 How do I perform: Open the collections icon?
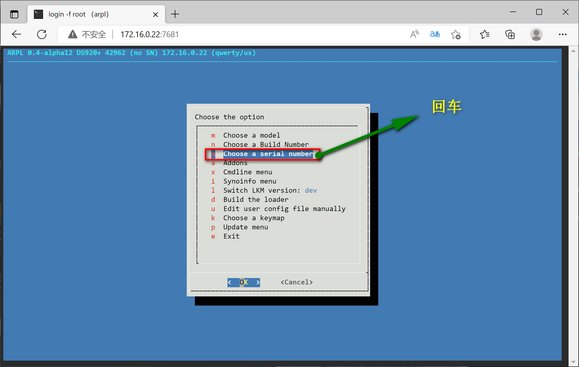pos(510,34)
